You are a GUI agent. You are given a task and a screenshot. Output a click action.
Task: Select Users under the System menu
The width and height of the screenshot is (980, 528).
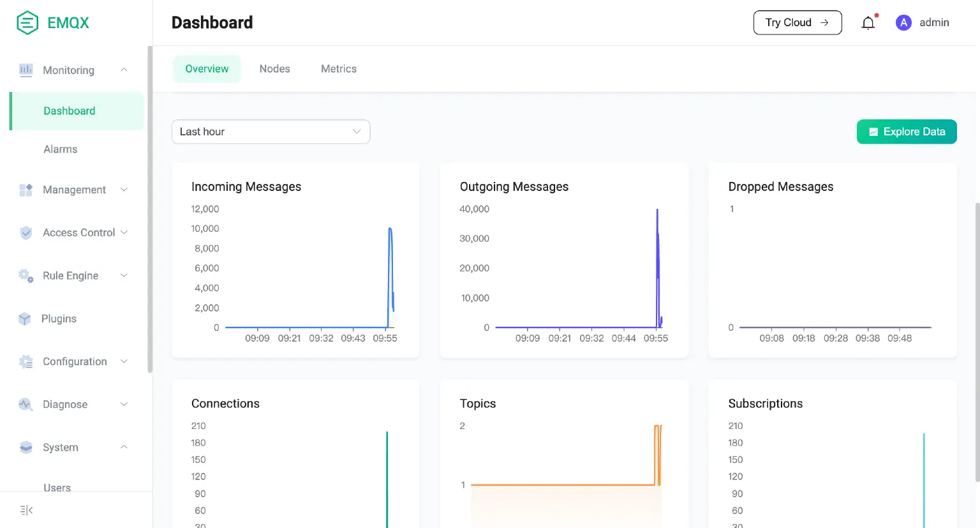coord(57,488)
